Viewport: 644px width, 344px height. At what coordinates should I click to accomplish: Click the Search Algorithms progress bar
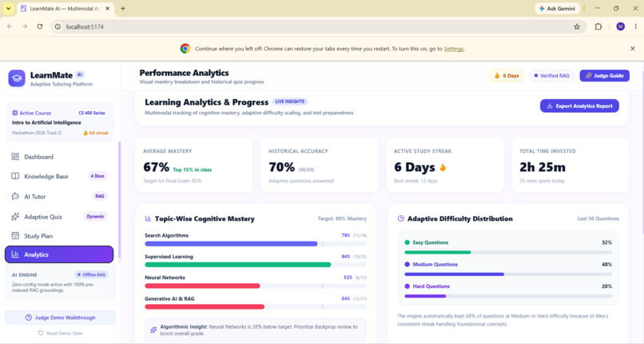(x=256, y=244)
